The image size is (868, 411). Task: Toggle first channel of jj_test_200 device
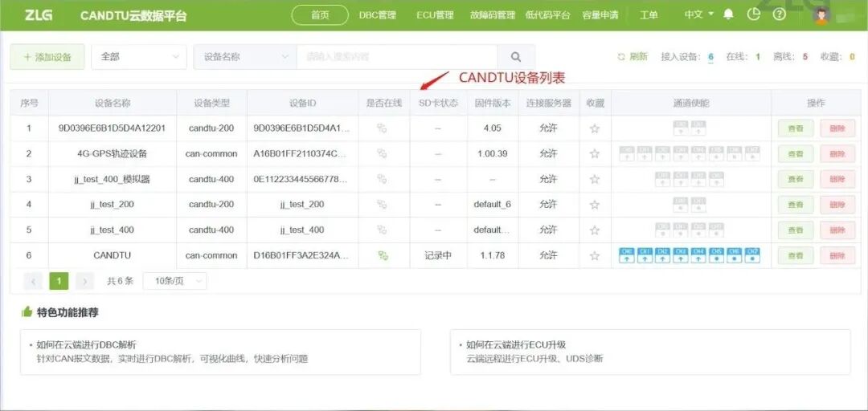[681, 205]
